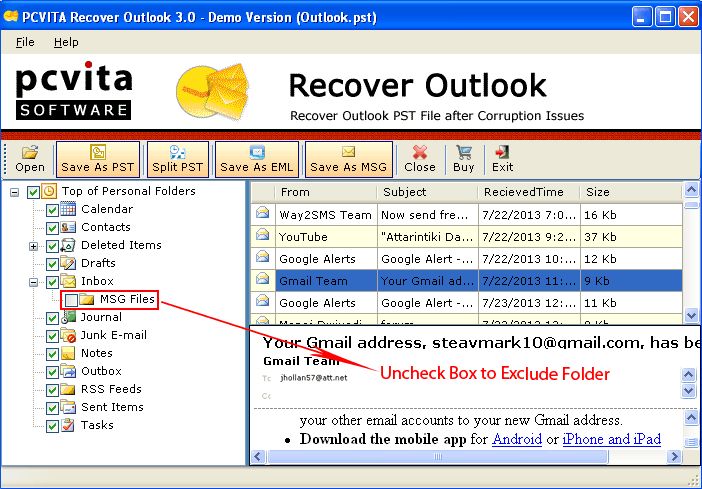
Task: Uncheck the Drafts checkbox
Action: [52, 264]
